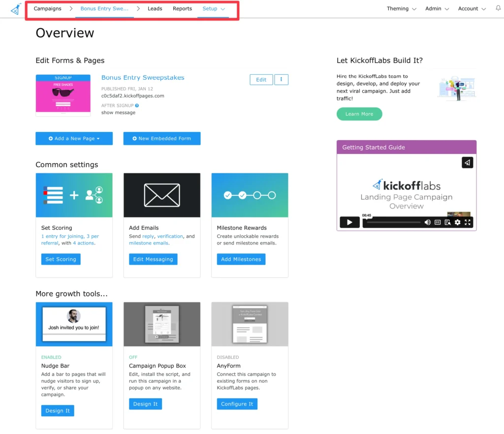This screenshot has height=434, width=504.
Task: Click the Nudge Bar preview image
Action: pos(74,324)
